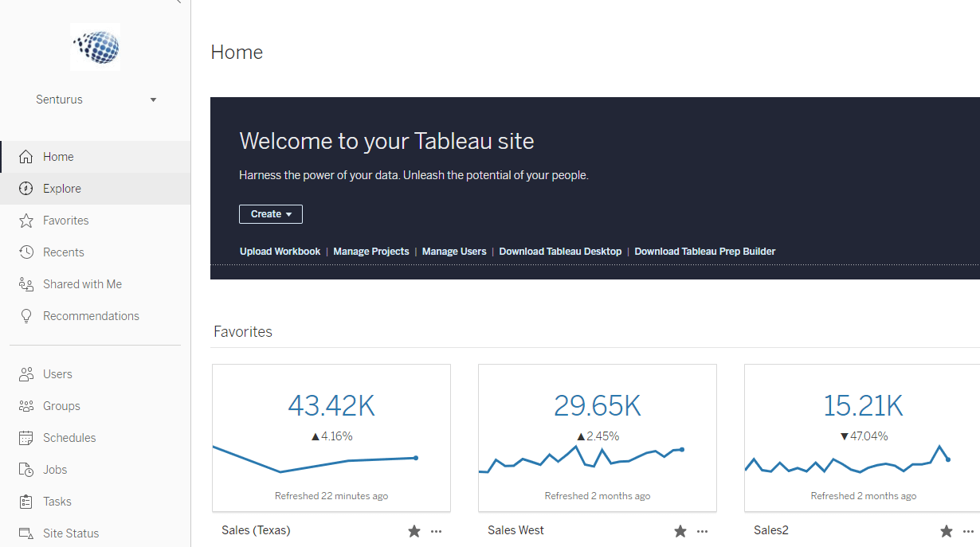The height and width of the screenshot is (547, 980).
Task: Toggle the favorite star on Sales West
Action: (680, 530)
